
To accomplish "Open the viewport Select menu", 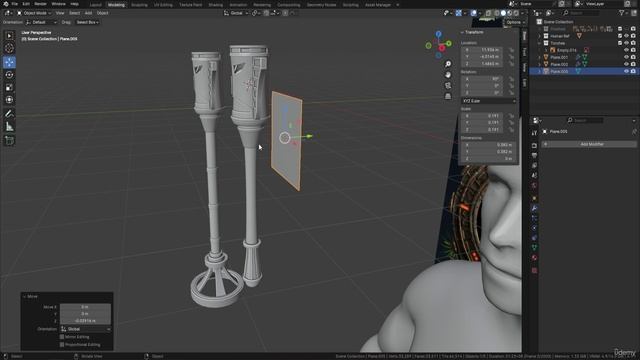I will (74, 13).
